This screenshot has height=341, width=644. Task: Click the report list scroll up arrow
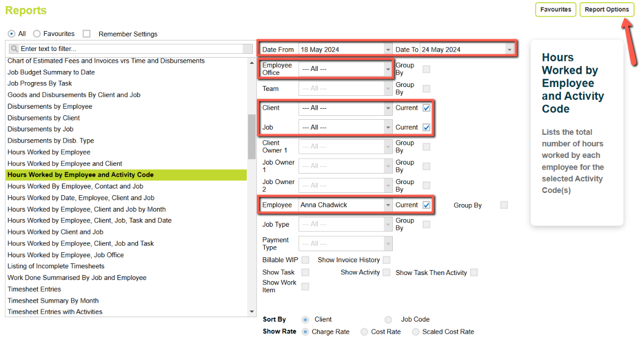click(252, 63)
